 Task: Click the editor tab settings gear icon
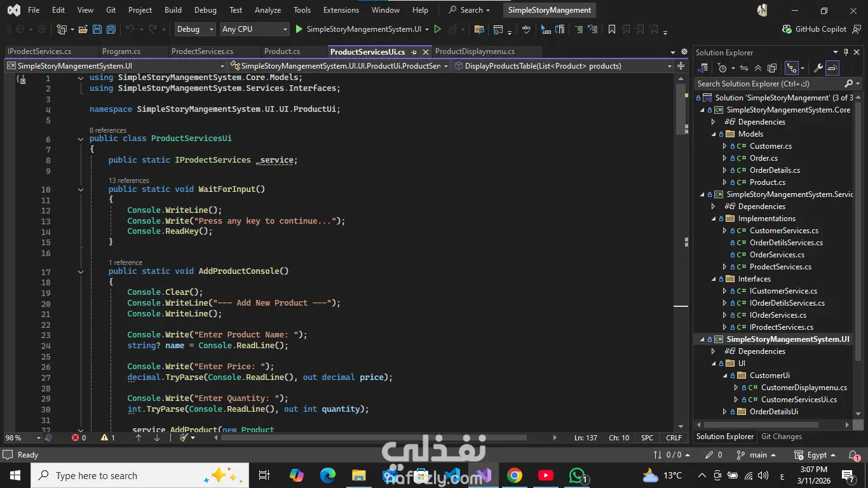(684, 52)
